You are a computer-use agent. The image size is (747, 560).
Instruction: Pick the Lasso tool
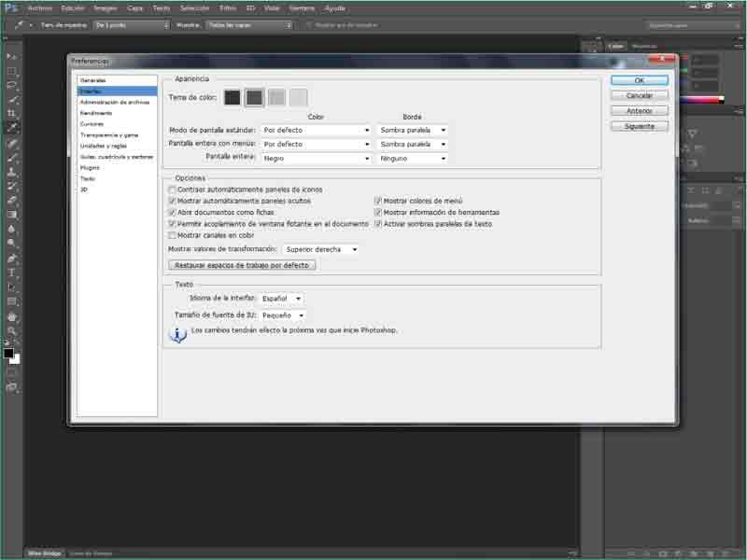(x=12, y=85)
